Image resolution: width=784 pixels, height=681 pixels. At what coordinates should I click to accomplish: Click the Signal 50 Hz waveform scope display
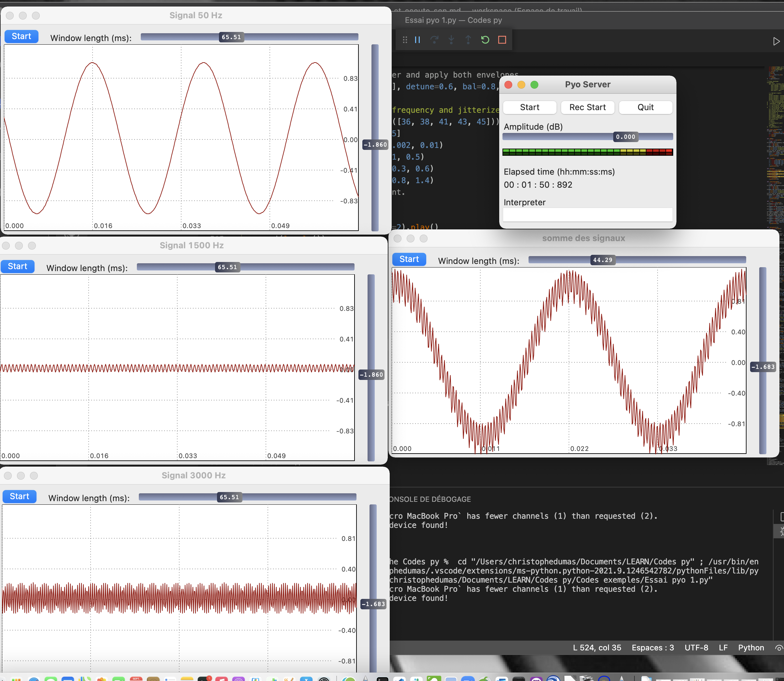coord(181,138)
